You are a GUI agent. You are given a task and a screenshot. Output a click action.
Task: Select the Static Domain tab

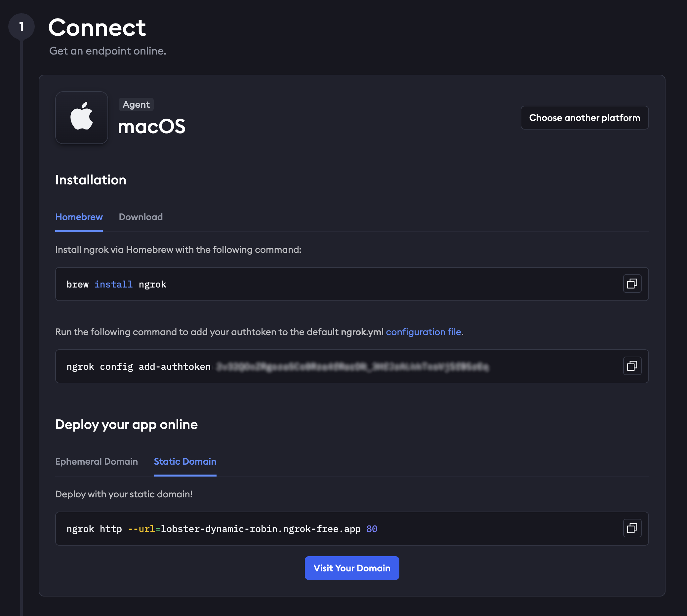tap(185, 461)
